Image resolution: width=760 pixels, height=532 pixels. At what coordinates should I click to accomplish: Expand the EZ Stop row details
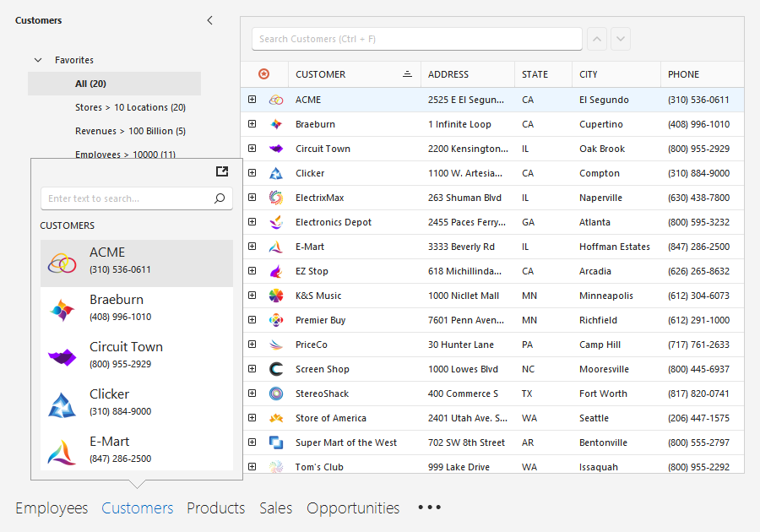tap(252, 271)
